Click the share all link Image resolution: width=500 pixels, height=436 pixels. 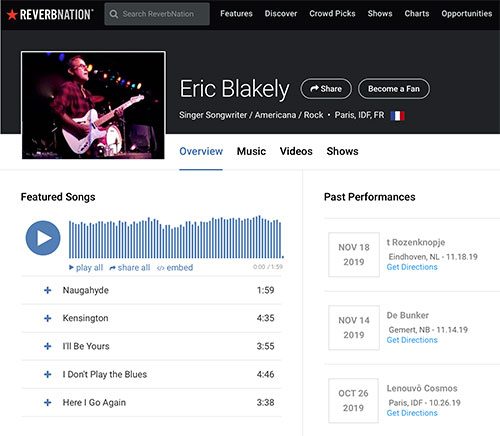pos(130,268)
